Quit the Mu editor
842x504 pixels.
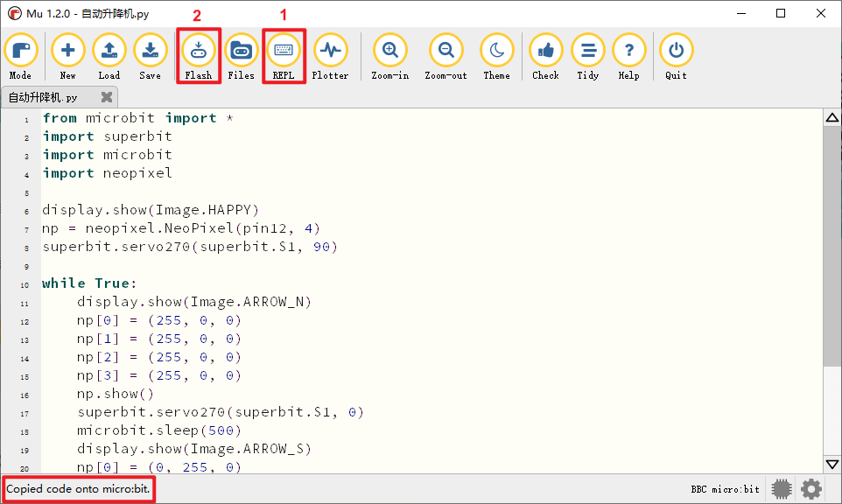(676, 57)
